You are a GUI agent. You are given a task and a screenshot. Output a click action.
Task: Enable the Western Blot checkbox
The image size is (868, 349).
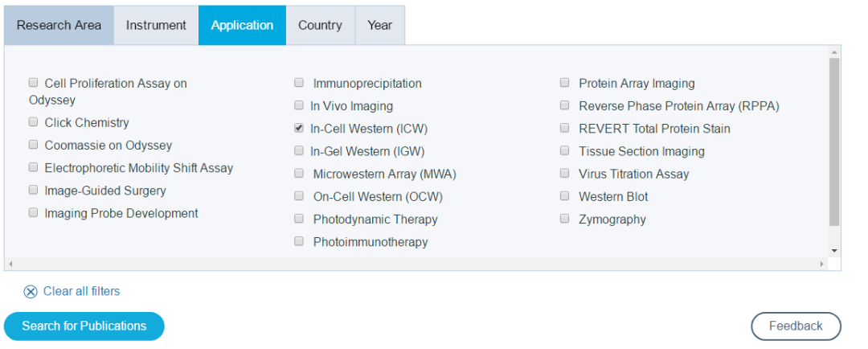(564, 196)
